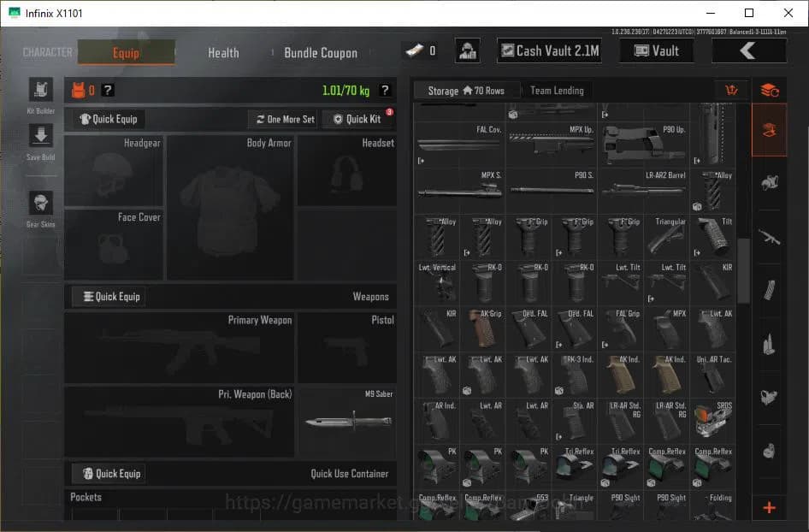Viewport: 809px width, 532px height.
Task: Select the SRDS sight item in storage
Action: [x=712, y=420]
